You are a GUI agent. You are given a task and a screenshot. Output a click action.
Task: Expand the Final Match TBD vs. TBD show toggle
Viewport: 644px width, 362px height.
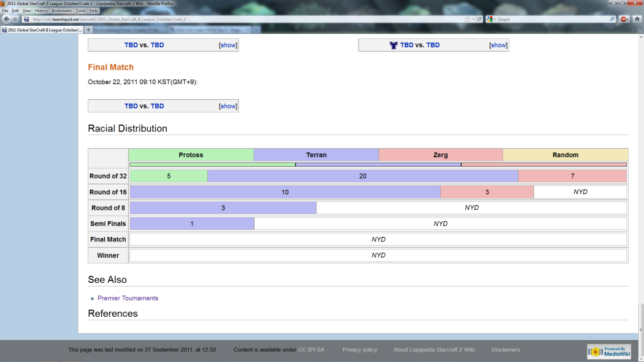[228, 106]
